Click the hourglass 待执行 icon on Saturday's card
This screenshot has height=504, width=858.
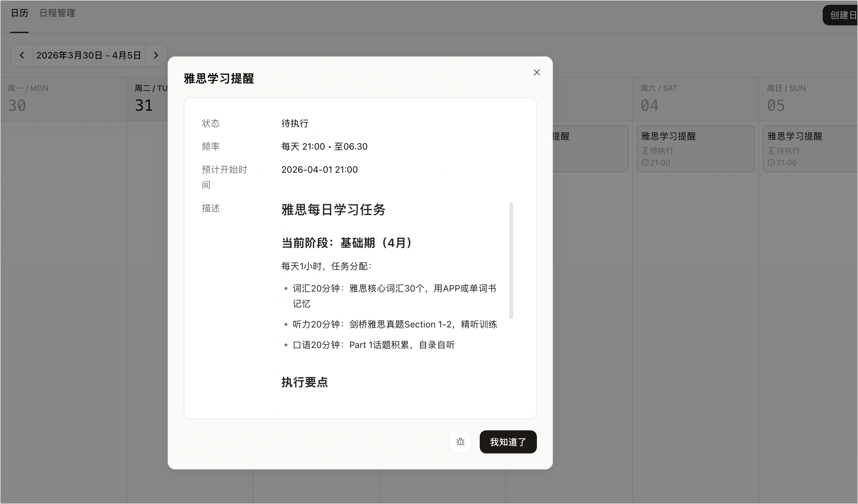[x=645, y=151]
